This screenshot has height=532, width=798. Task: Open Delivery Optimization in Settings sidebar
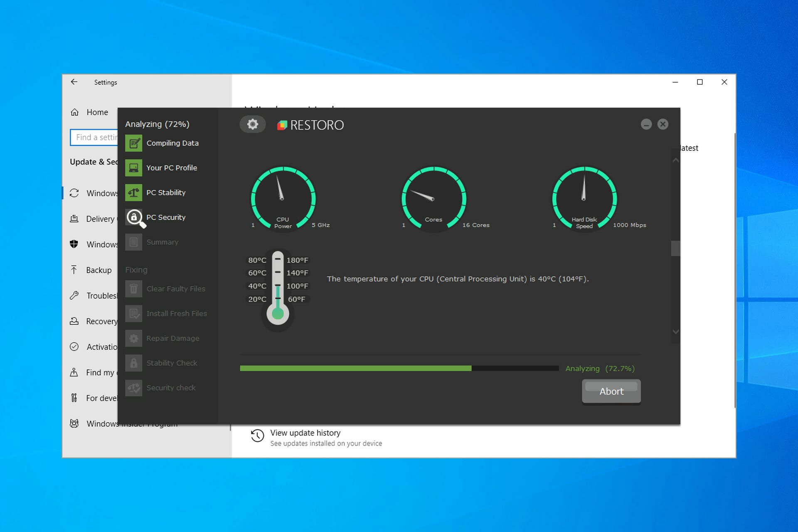[x=93, y=219]
